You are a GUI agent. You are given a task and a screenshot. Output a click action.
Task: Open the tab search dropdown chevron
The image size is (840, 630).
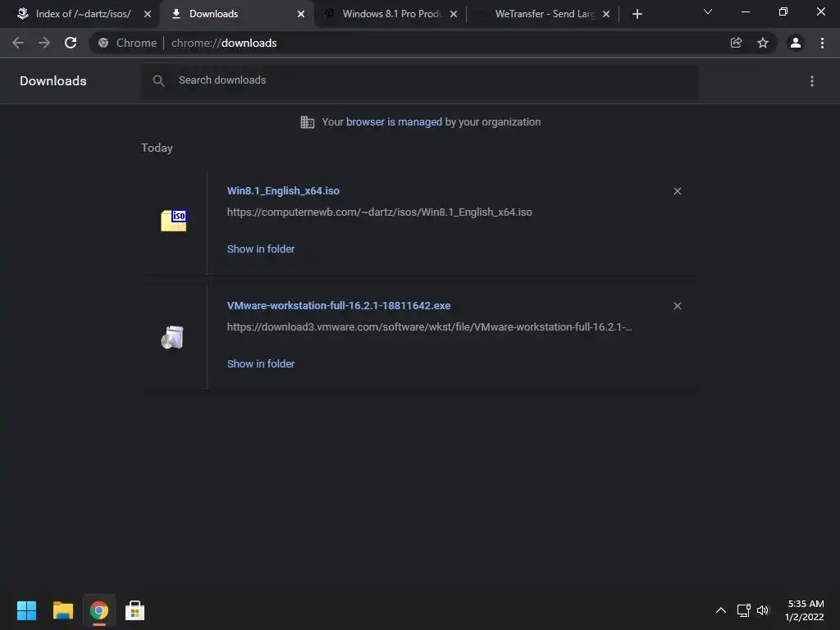click(x=708, y=11)
